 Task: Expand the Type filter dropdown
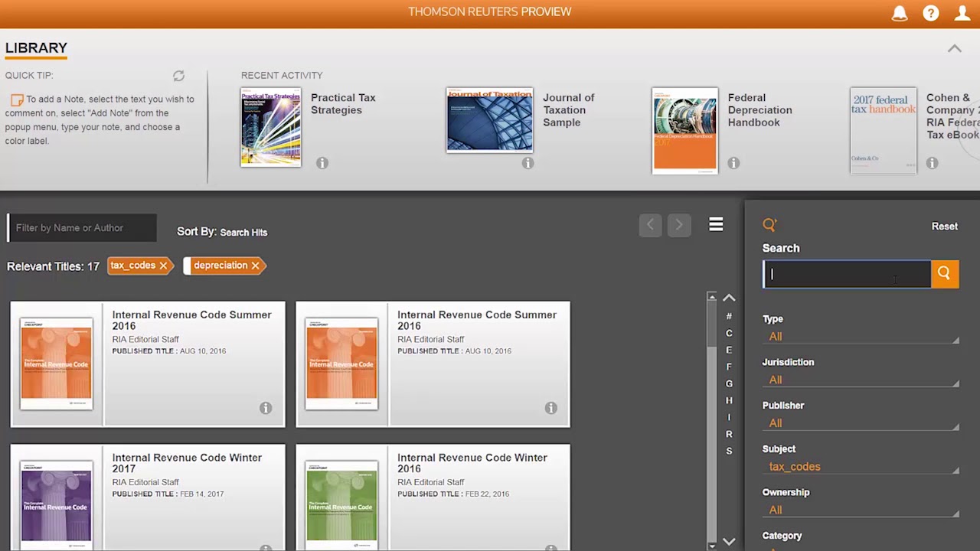pos(861,337)
